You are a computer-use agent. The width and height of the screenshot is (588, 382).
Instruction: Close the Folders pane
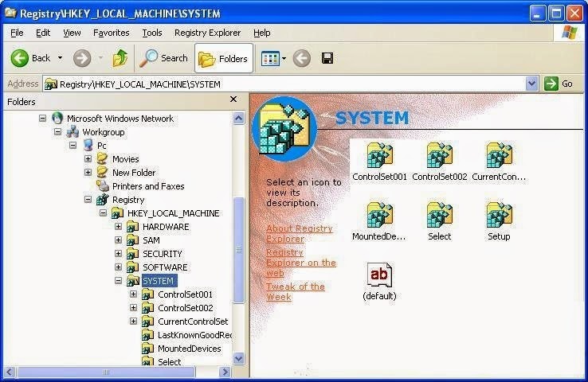(233, 99)
